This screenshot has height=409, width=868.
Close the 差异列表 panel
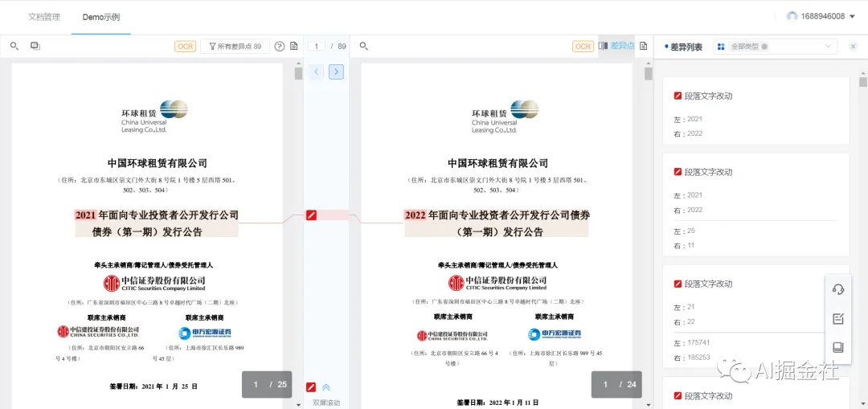(x=854, y=47)
